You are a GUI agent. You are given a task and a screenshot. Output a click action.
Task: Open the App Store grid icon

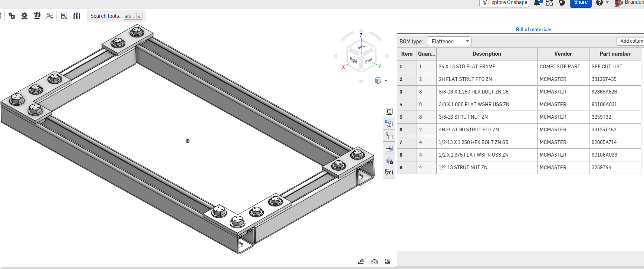point(549,3)
